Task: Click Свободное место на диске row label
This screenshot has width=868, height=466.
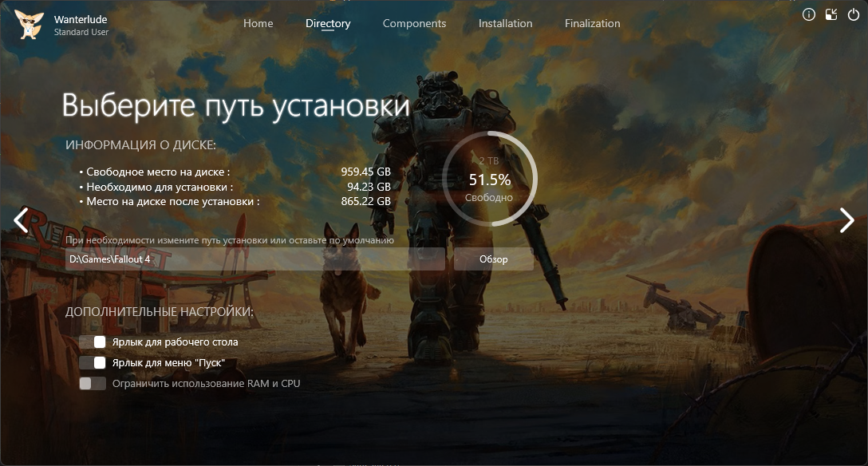Action: point(158,172)
